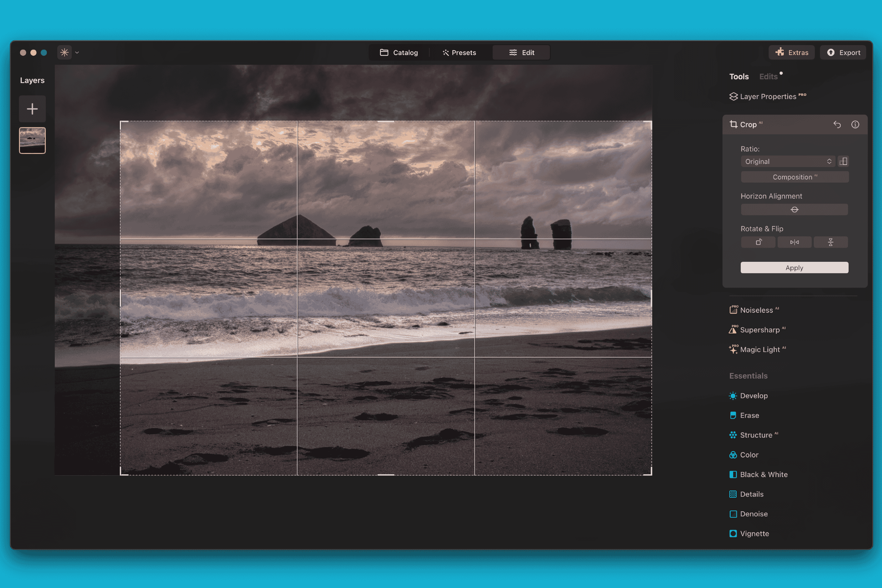This screenshot has height=588, width=882.
Task: Apply the current crop
Action: coord(794,267)
